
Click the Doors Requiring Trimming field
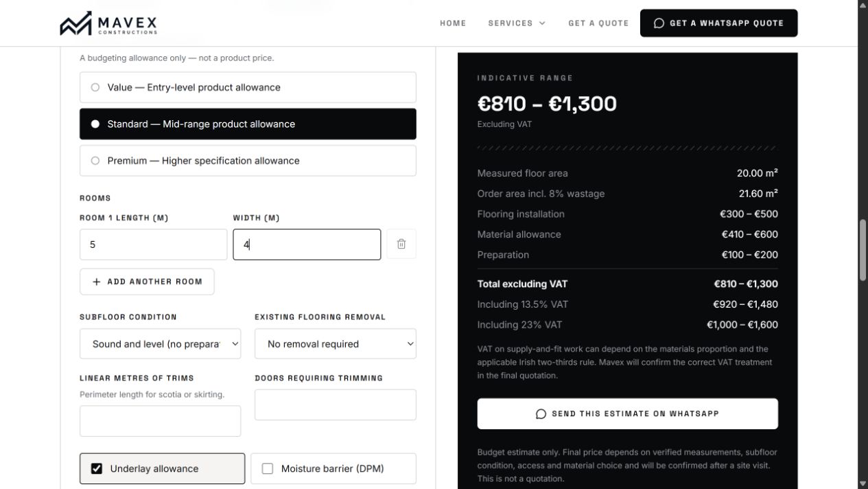336,405
